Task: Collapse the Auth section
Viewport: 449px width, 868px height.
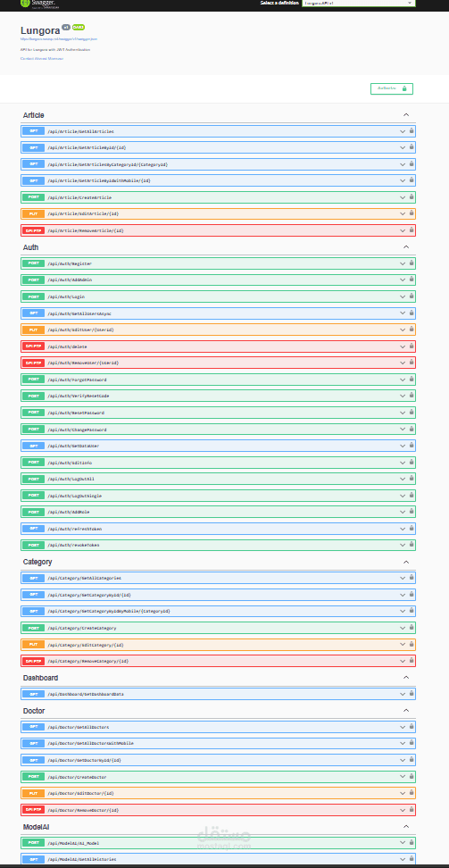Action: click(406, 246)
